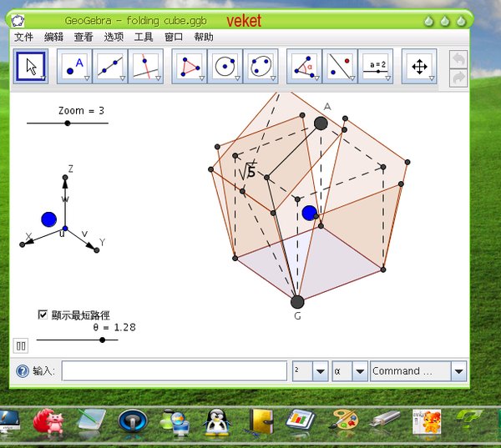
Task: Select the Polygon tool
Action: coord(190,67)
